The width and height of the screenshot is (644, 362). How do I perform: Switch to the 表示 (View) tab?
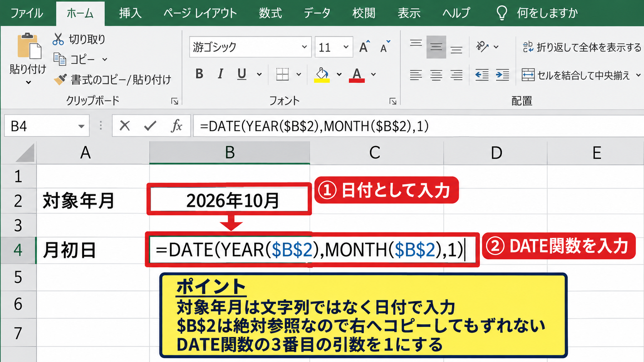pos(409,13)
